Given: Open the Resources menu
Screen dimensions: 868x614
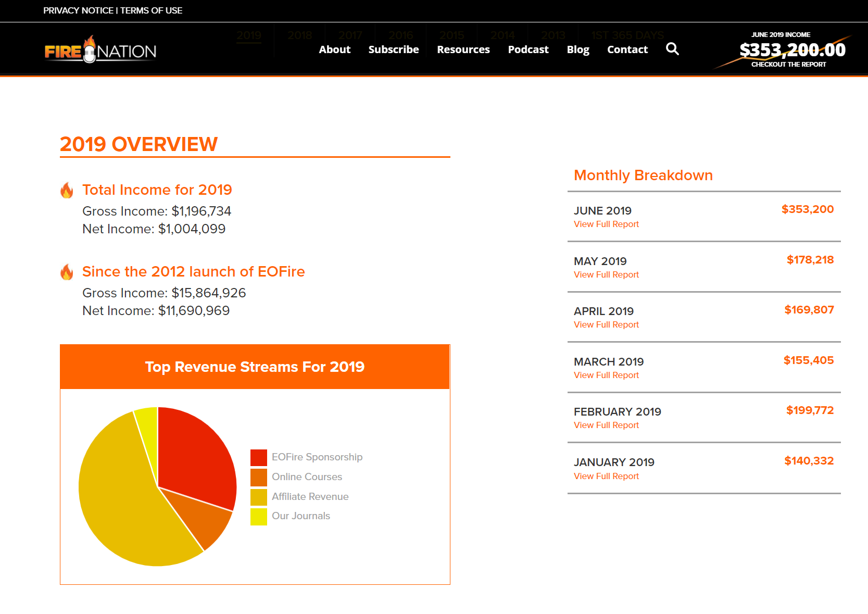Looking at the screenshot, I should (x=463, y=49).
